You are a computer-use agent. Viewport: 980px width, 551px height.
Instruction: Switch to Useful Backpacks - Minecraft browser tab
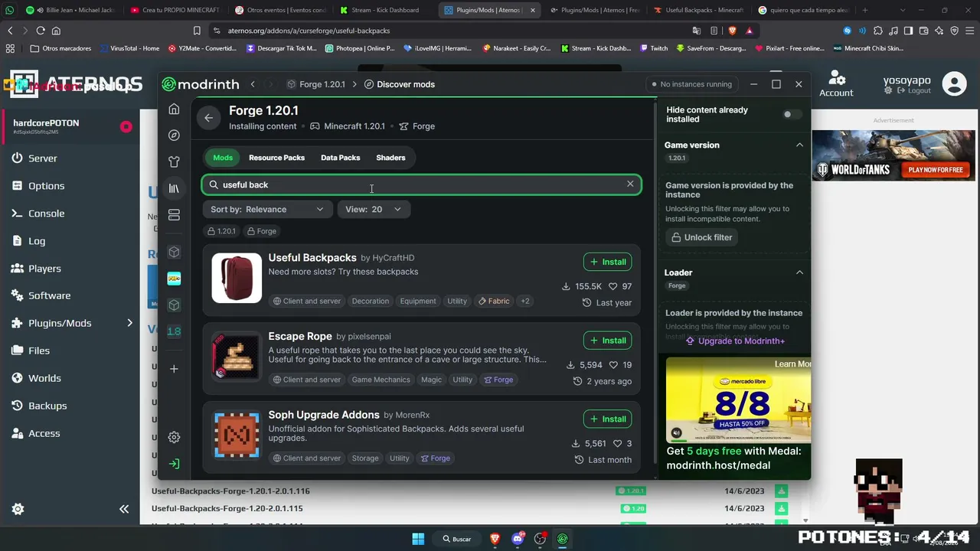(x=699, y=10)
